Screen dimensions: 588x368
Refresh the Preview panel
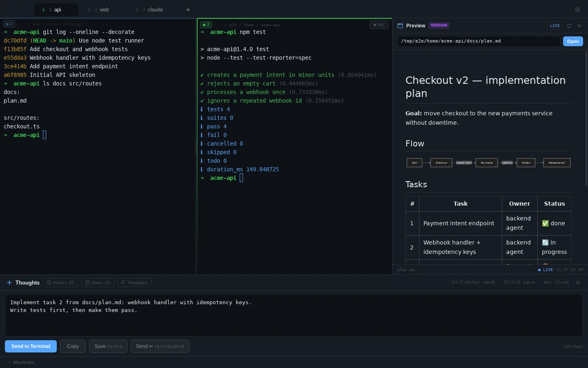click(569, 26)
